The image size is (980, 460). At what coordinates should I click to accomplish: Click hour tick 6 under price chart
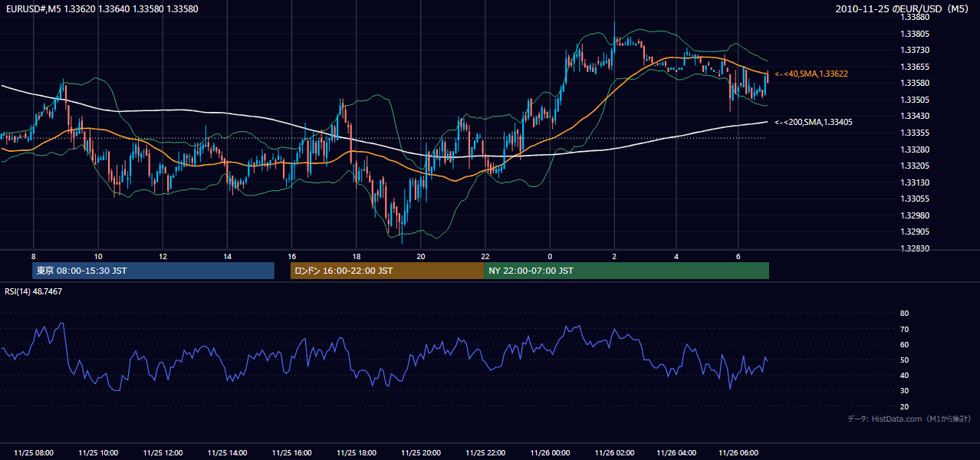[x=738, y=255]
